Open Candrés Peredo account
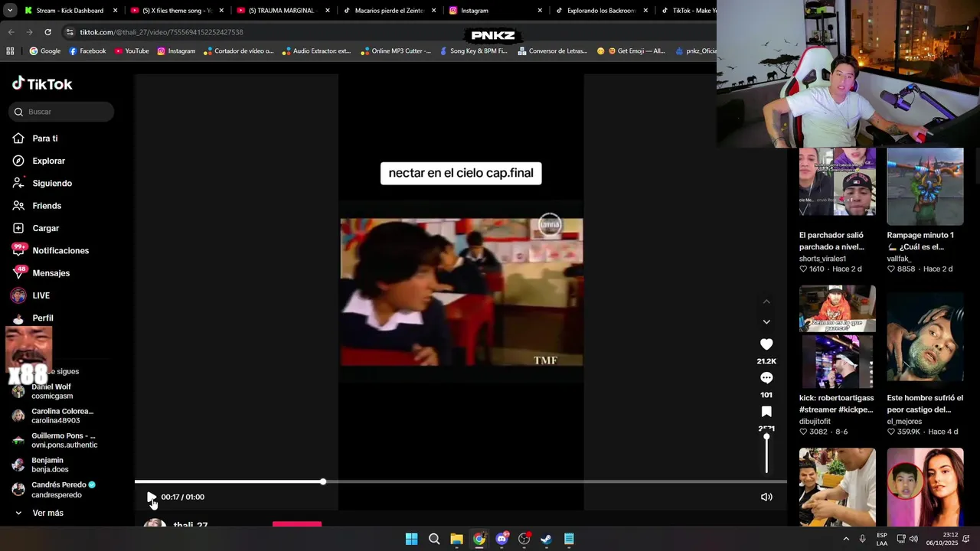 [x=54, y=490]
